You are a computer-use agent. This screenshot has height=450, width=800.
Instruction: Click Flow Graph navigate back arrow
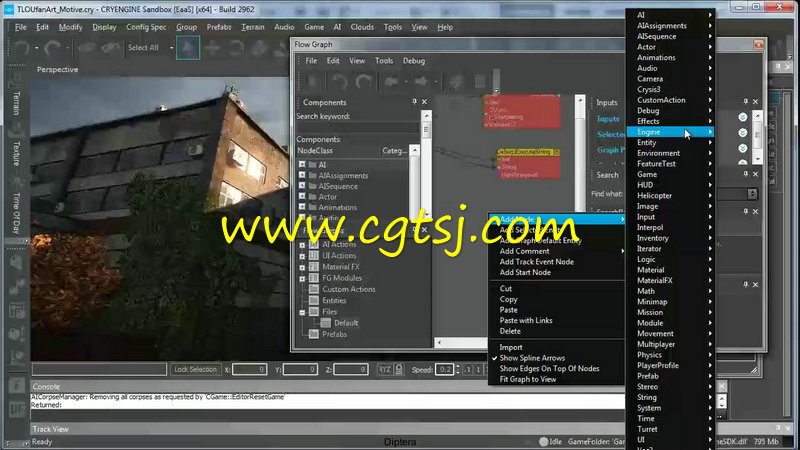point(391,82)
